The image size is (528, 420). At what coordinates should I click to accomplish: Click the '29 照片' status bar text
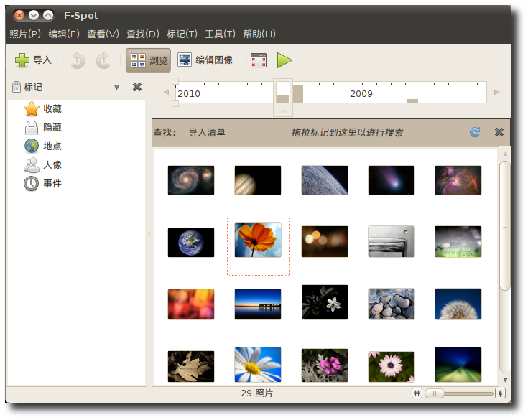point(257,393)
